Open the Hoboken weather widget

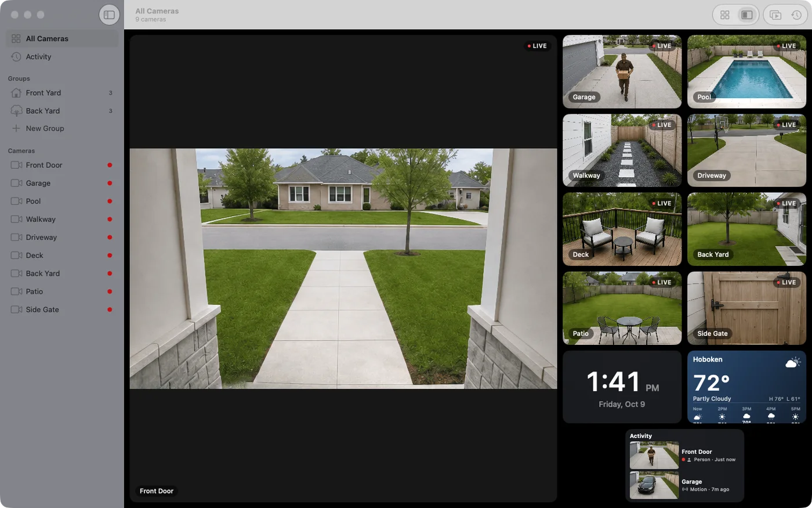click(x=746, y=387)
